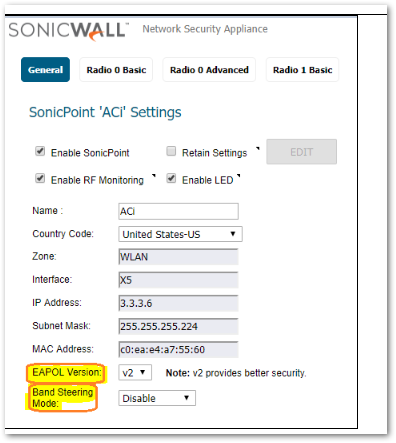Image resolution: width=396 pixels, height=443 pixels.
Task: Uncheck Enable SonicPoint checkbox
Action: [x=40, y=151]
